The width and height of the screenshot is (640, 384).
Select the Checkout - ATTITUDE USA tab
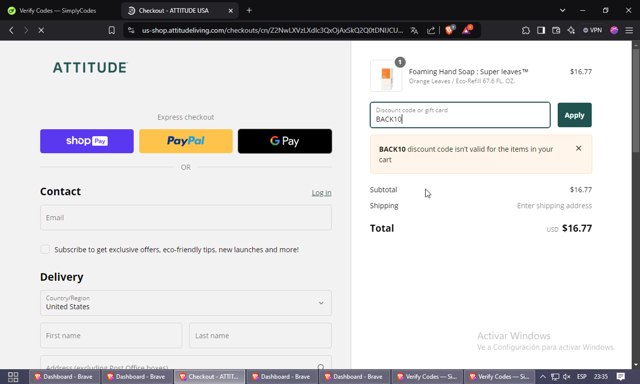pos(173,11)
